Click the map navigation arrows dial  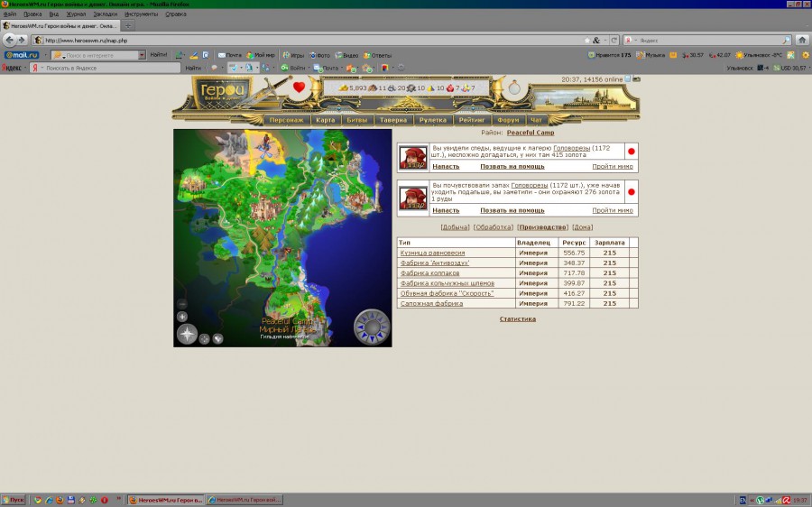(x=372, y=327)
